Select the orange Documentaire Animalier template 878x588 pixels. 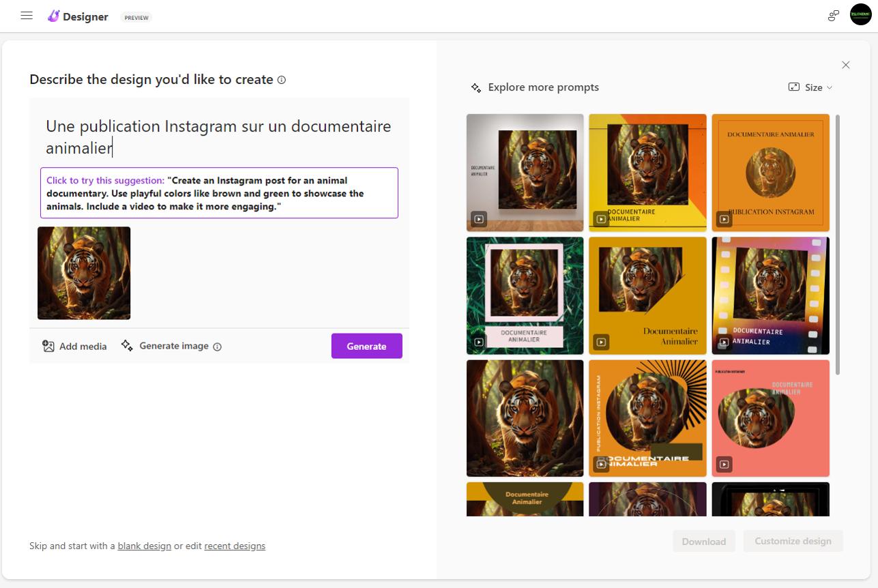point(770,173)
